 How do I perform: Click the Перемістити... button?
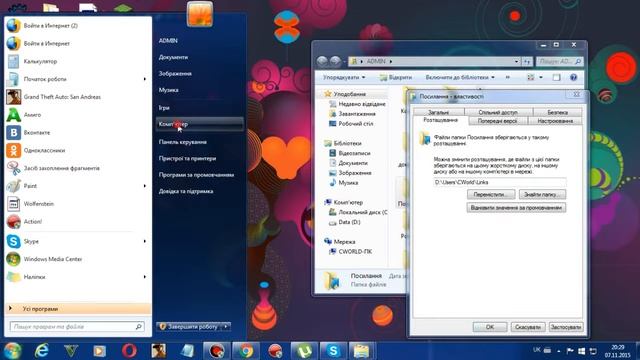[491, 194]
